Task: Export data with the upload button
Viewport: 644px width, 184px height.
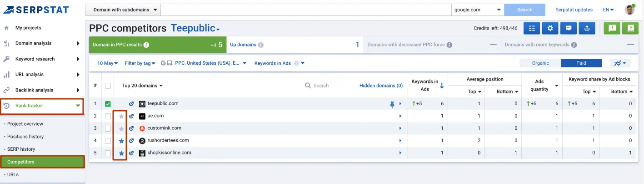Action: [x=587, y=28]
